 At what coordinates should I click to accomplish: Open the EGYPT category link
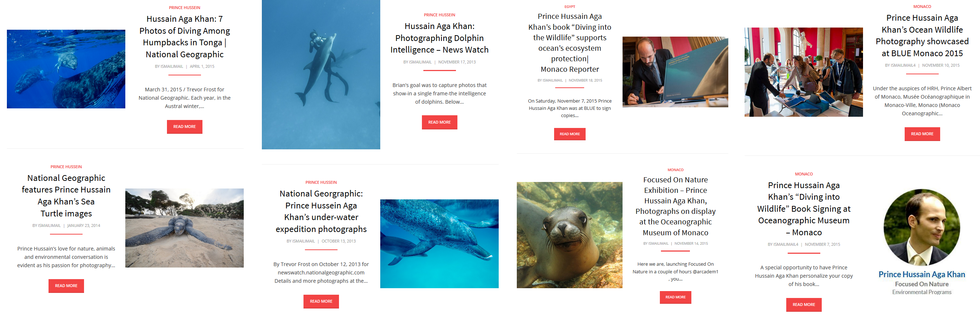tap(570, 7)
